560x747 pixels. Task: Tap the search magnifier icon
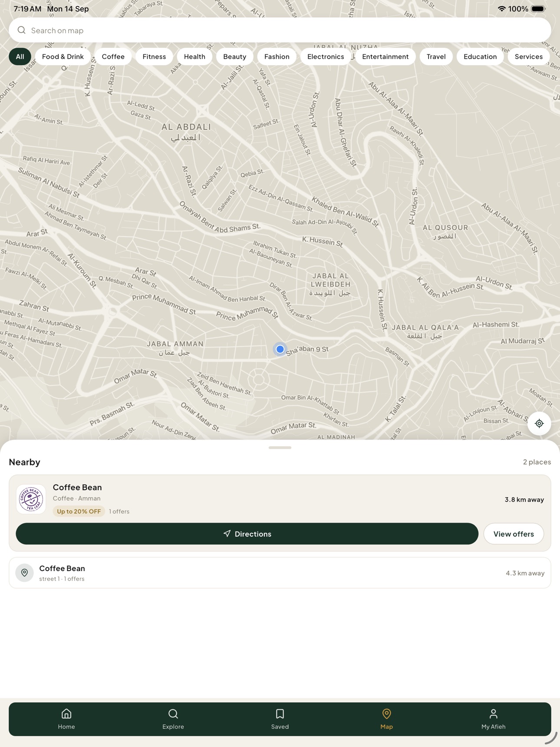(x=21, y=30)
